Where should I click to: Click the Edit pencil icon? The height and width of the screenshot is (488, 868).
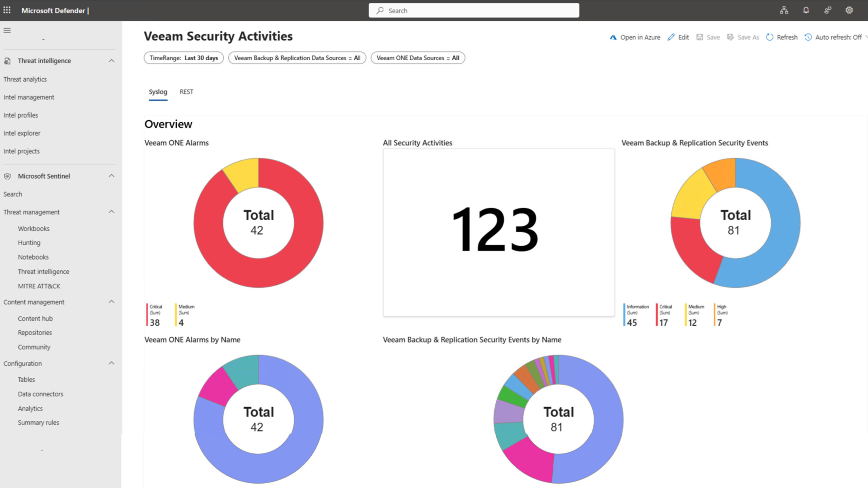coord(678,37)
